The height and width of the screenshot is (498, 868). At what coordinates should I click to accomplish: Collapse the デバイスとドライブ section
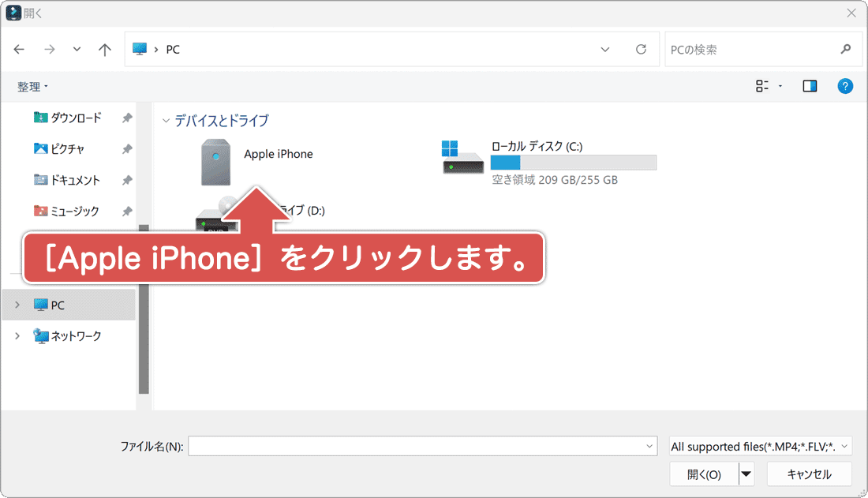166,120
